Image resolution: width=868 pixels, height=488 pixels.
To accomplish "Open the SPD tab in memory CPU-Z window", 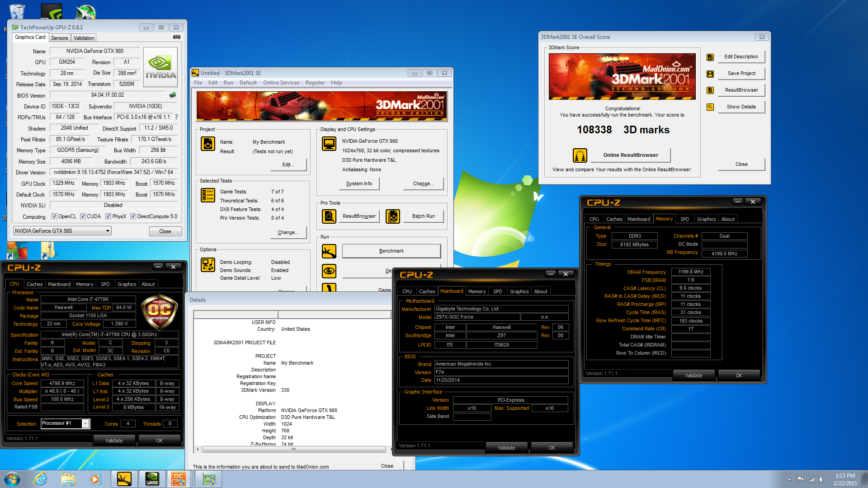I will [685, 219].
